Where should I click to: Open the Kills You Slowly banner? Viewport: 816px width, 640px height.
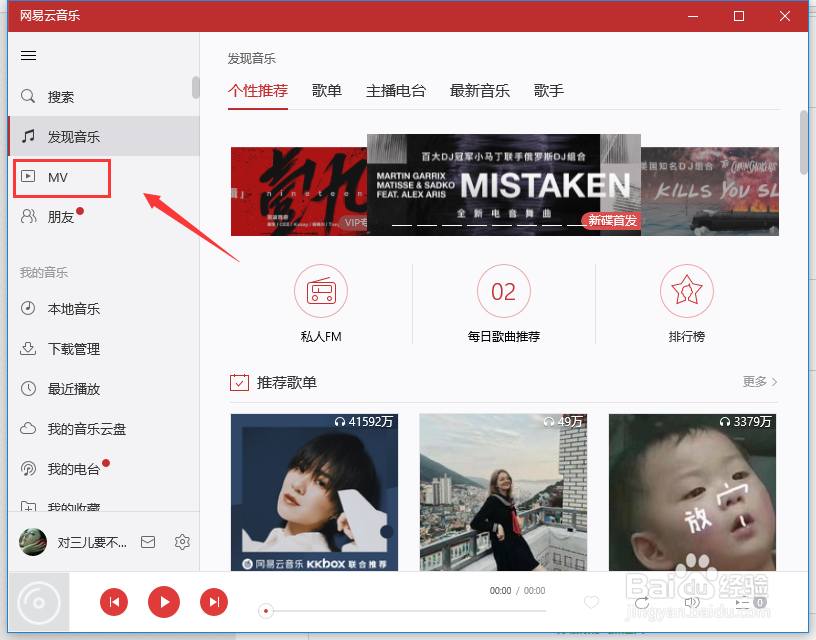710,191
